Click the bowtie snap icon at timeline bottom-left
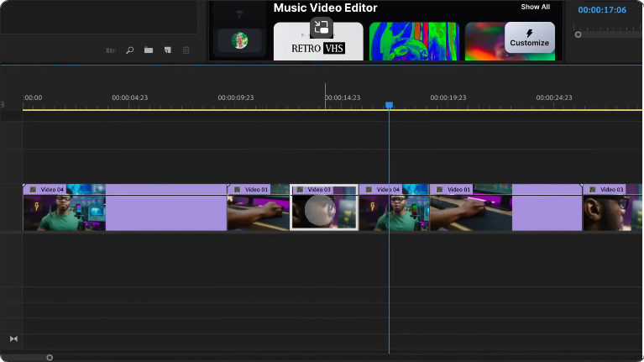Screen dimensions: 644x362 tap(13, 338)
